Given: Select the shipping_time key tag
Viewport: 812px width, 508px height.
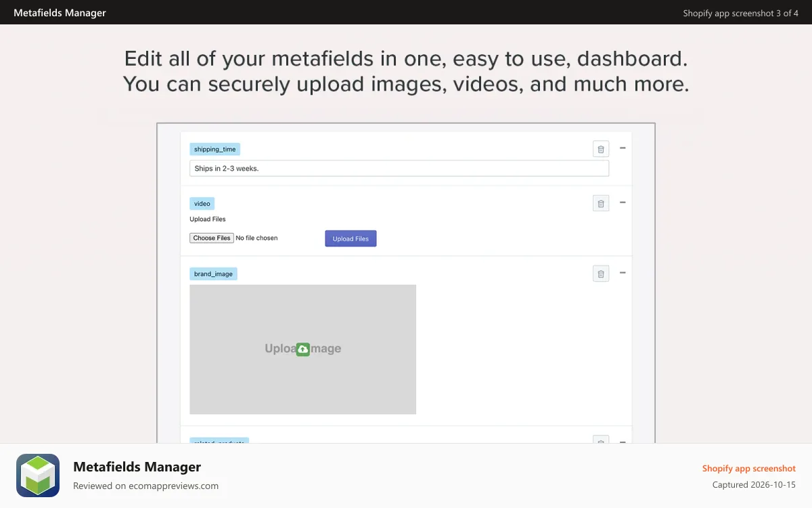Looking at the screenshot, I should coord(215,149).
